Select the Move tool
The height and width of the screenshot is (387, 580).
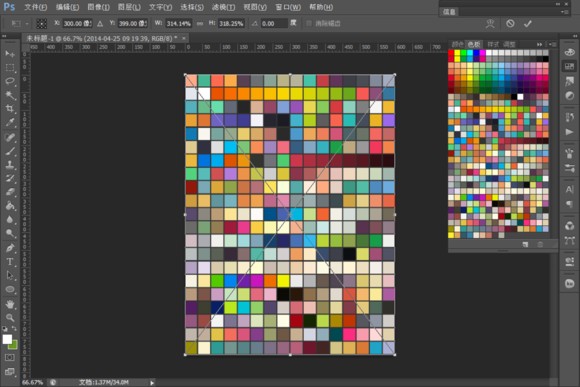coord(10,54)
